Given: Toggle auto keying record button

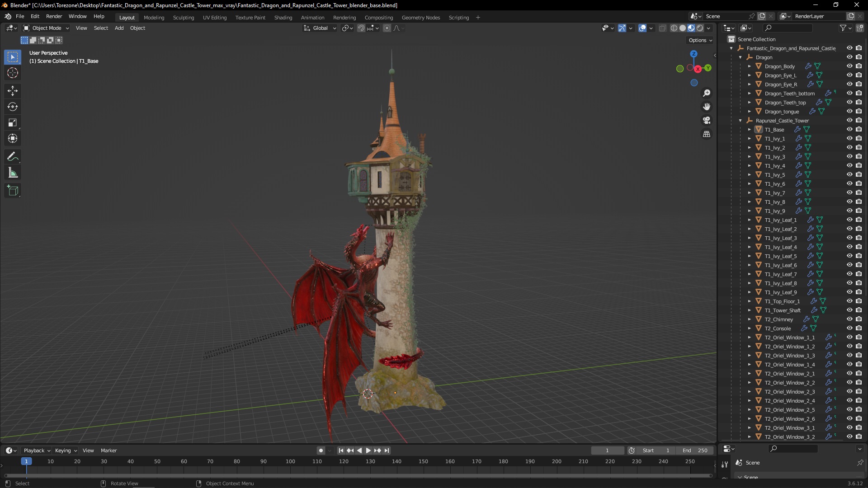Looking at the screenshot, I should coord(321,450).
